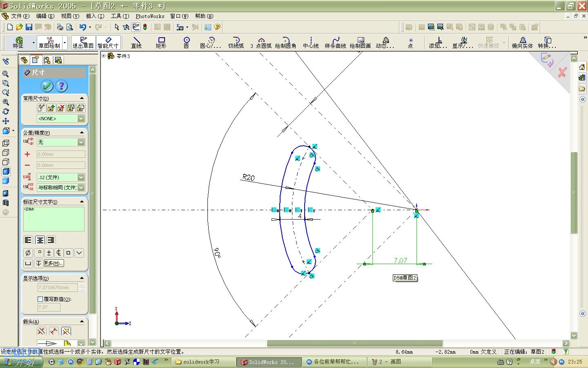The height and width of the screenshot is (368, 588).
Task: Click the horizontal scrollbar thumb of the viewport
Action: click(x=355, y=343)
